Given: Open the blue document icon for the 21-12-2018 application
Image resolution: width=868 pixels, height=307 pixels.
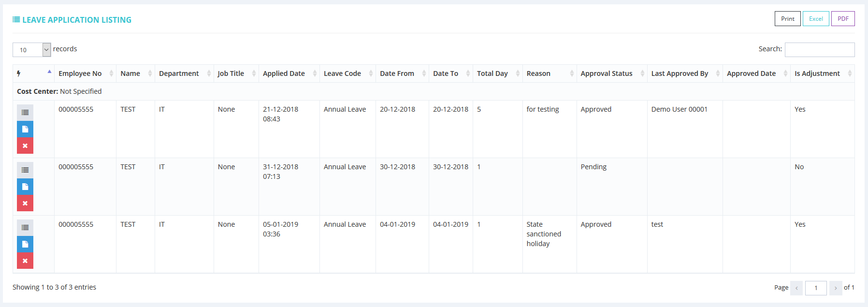Looking at the screenshot, I should (x=25, y=129).
